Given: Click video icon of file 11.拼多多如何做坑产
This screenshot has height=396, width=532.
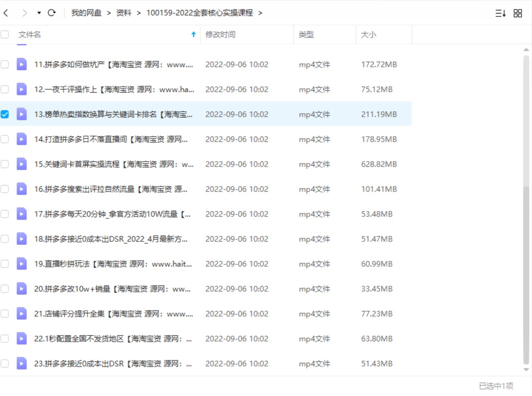Looking at the screenshot, I should (x=22, y=64).
